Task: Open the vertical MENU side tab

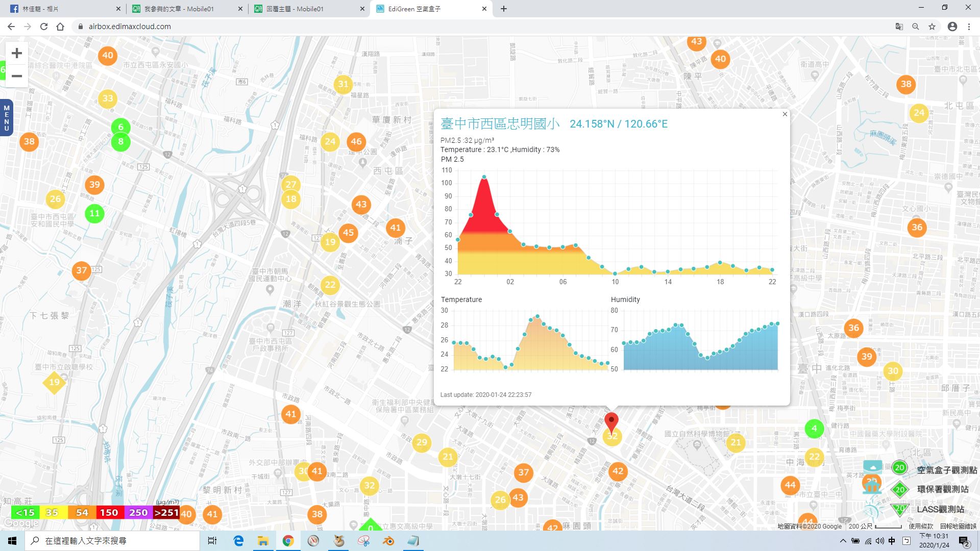Action: pos(6,118)
